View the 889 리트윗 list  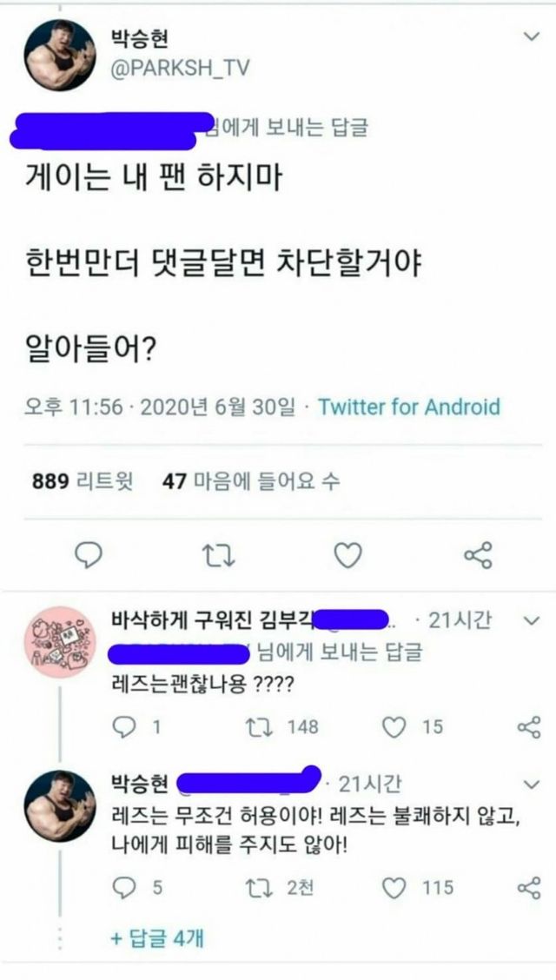click(83, 480)
